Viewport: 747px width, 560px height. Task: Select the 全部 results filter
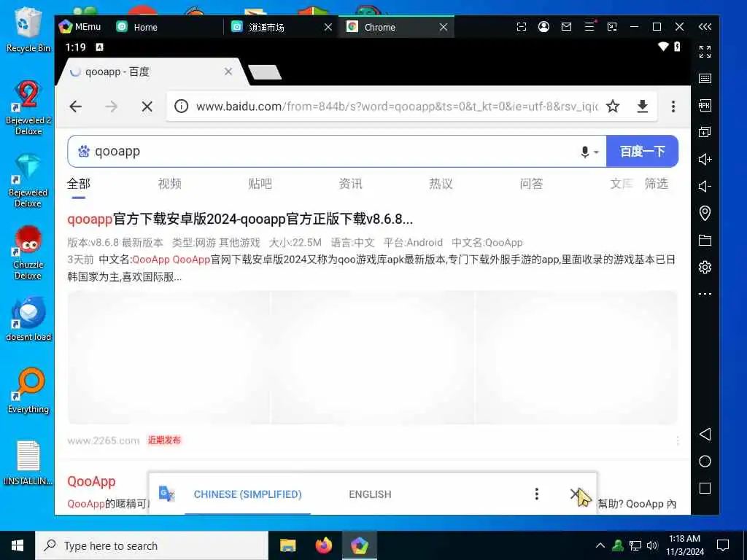[x=79, y=184]
